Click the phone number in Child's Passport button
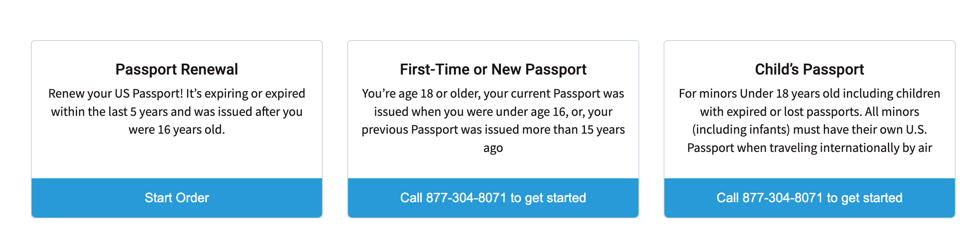 click(782, 198)
